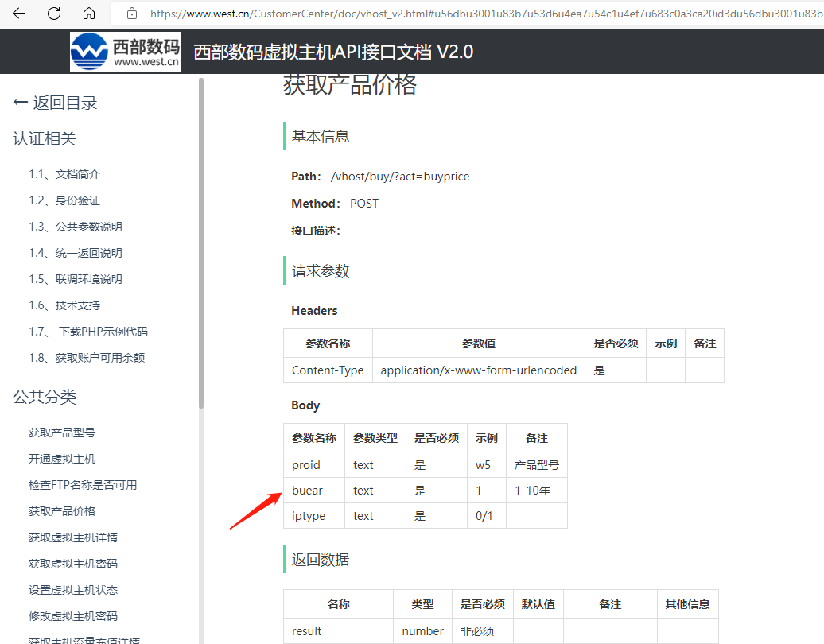Select 开通虚拟主机 in the sidebar

point(62,459)
